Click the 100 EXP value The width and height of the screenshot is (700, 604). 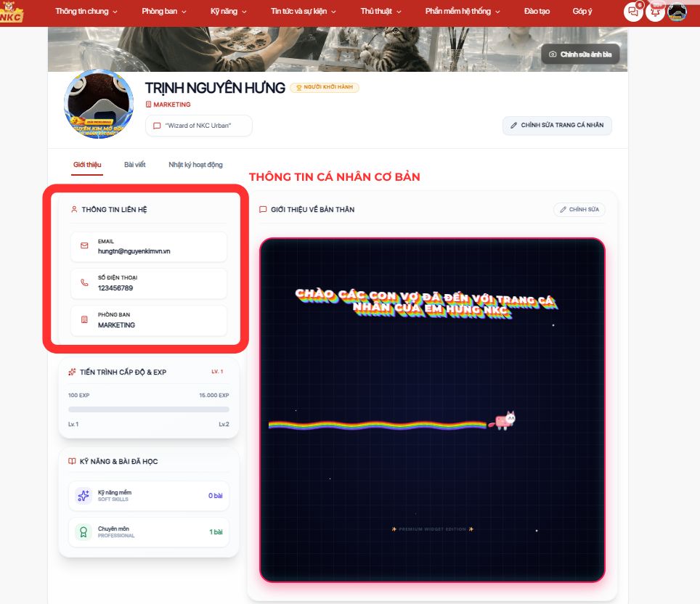(78, 396)
